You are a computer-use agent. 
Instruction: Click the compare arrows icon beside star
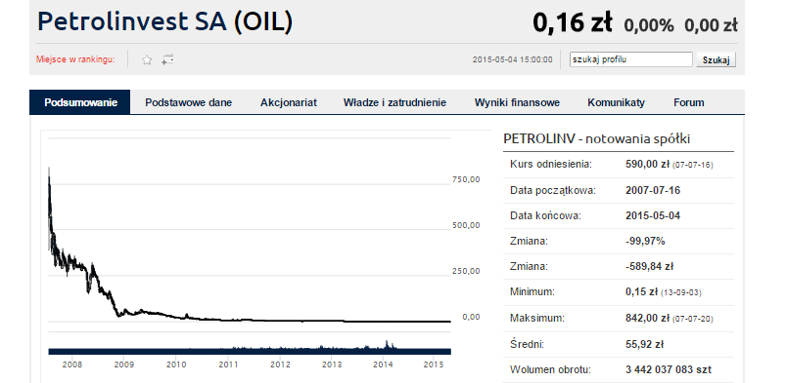click(x=167, y=60)
